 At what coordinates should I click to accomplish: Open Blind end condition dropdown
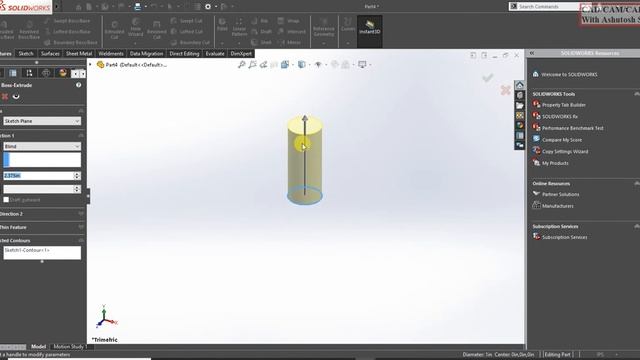click(42, 146)
